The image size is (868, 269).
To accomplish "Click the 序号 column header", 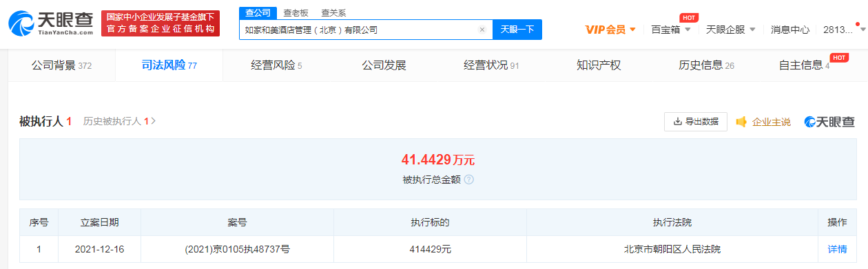I will [x=39, y=222].
